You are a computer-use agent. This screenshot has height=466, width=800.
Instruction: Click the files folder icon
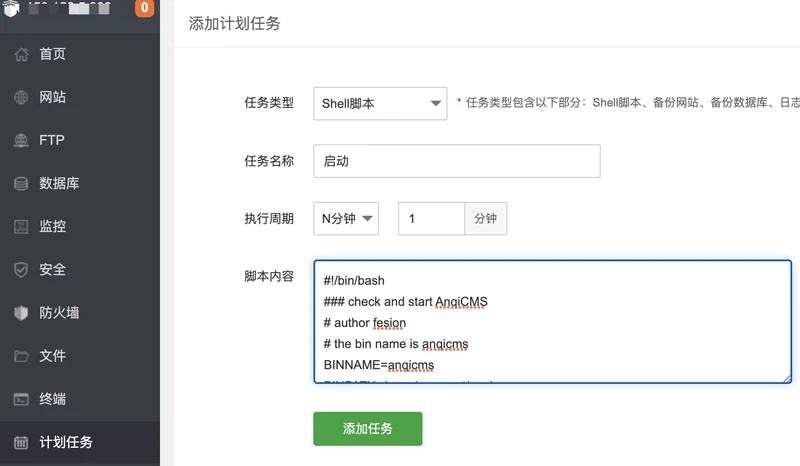coord(21,355)
